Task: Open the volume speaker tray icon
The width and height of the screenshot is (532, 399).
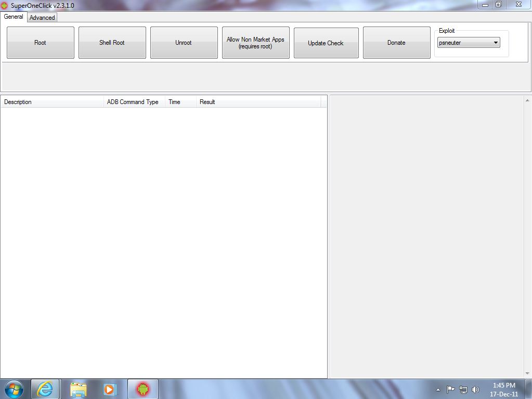Action: click(x=475, y=390)
